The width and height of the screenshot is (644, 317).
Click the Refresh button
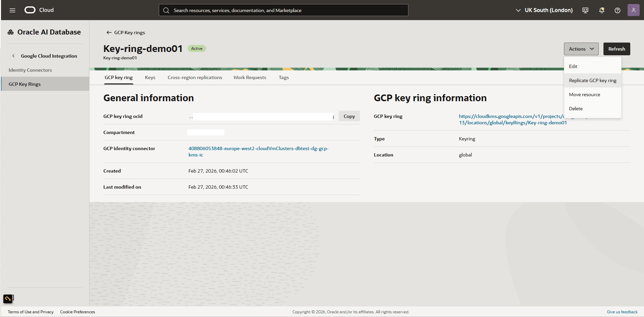(617, 49)
